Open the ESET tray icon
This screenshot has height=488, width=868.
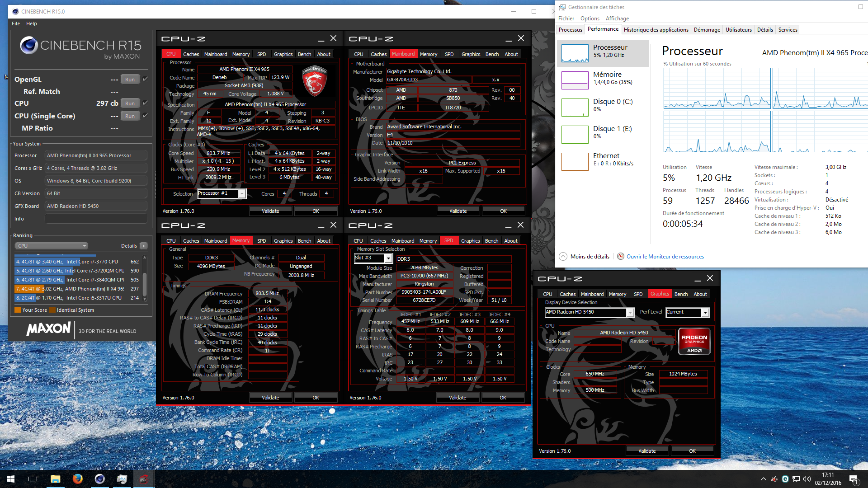(785, 479)
